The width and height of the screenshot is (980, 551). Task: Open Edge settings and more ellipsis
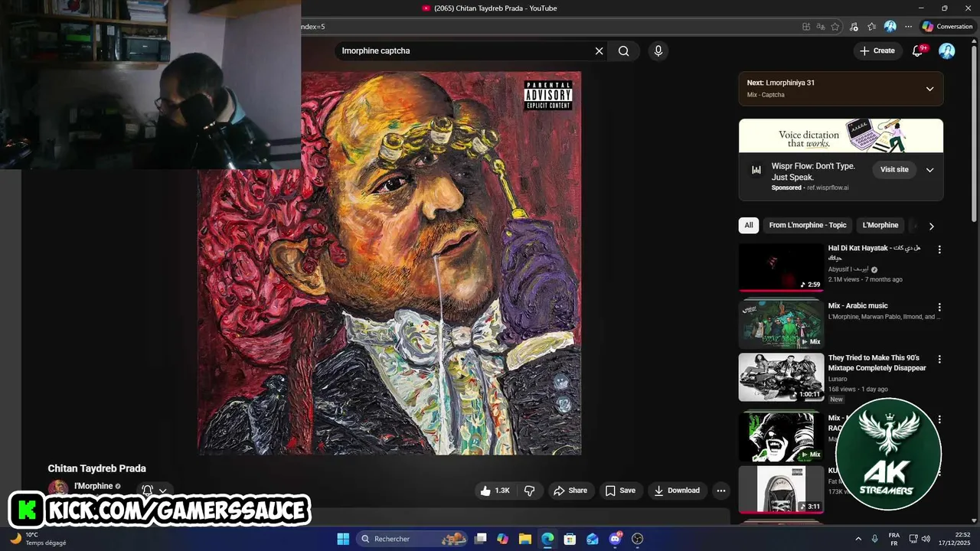[908, 27]
